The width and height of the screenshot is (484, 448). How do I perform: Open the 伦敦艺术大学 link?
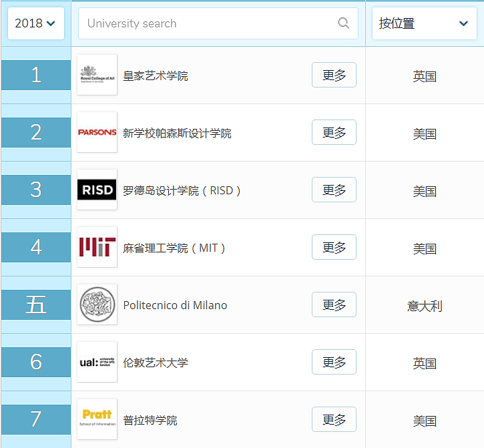tap(156, 363)
